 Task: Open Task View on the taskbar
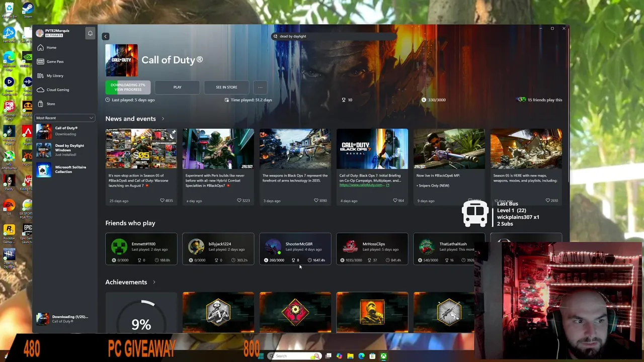329,356
